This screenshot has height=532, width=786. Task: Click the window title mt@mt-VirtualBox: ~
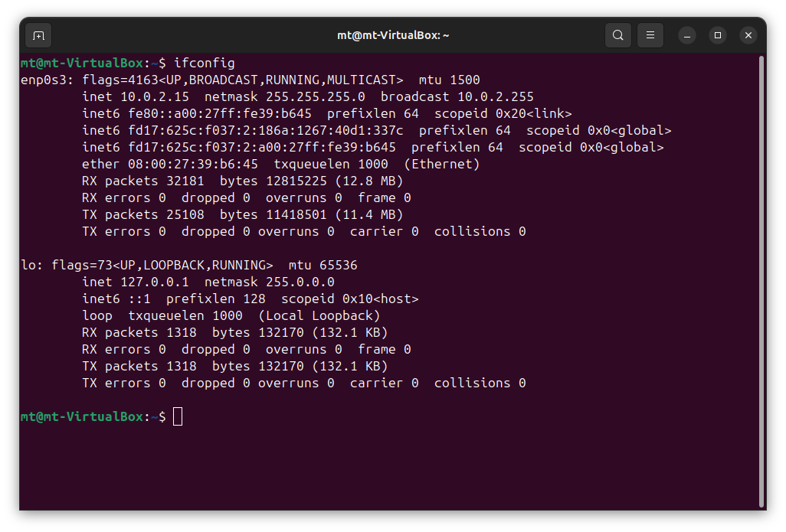tap(393, 35)
